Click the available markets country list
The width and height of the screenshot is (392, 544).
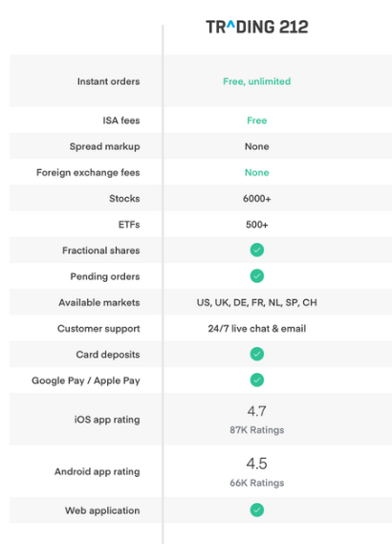pos(256,302)
